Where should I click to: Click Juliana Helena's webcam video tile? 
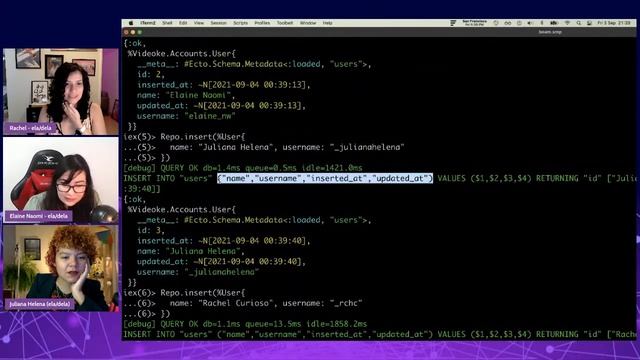point(61,268)
